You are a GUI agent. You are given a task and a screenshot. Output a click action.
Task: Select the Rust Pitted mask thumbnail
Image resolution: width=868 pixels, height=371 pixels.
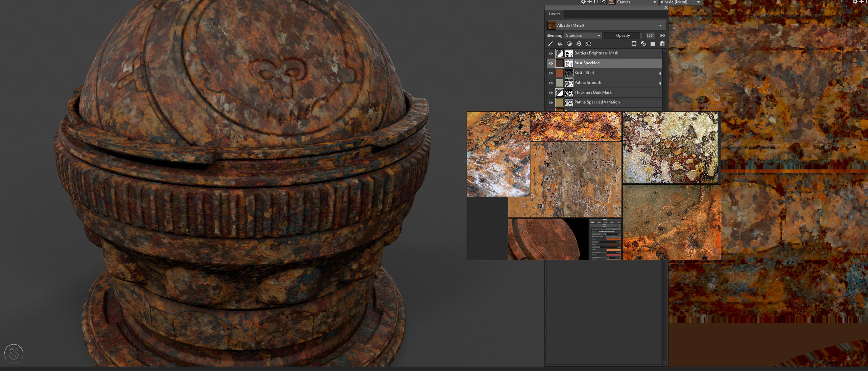(569, 73)
